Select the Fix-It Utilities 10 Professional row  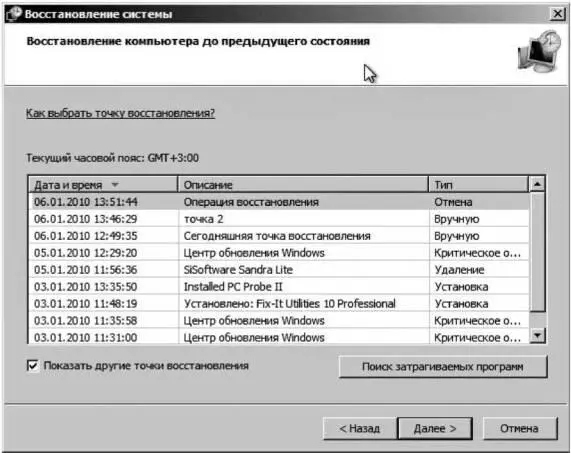click(279, 304)
